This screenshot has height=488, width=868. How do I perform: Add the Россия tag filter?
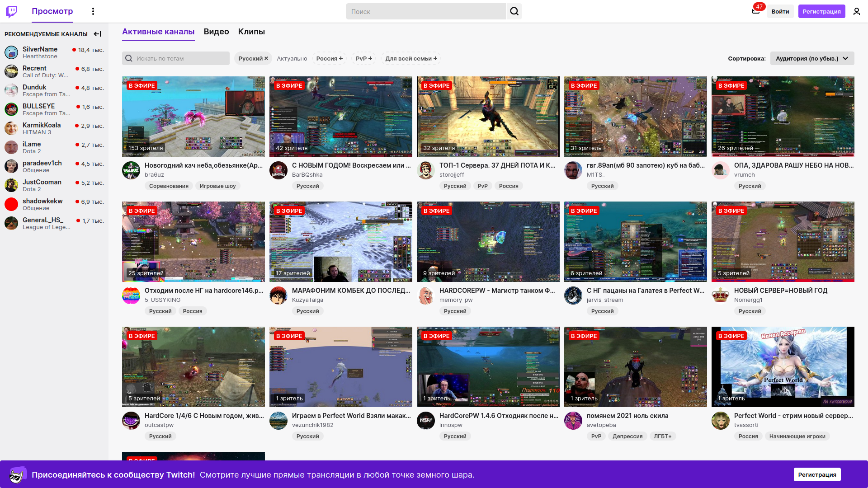click(329, 58)
